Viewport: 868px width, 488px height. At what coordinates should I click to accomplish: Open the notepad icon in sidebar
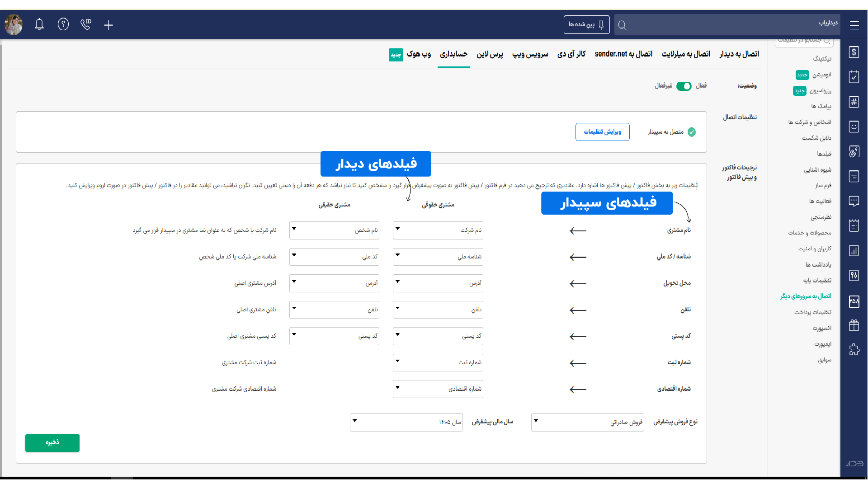click(x=854, y=225)
